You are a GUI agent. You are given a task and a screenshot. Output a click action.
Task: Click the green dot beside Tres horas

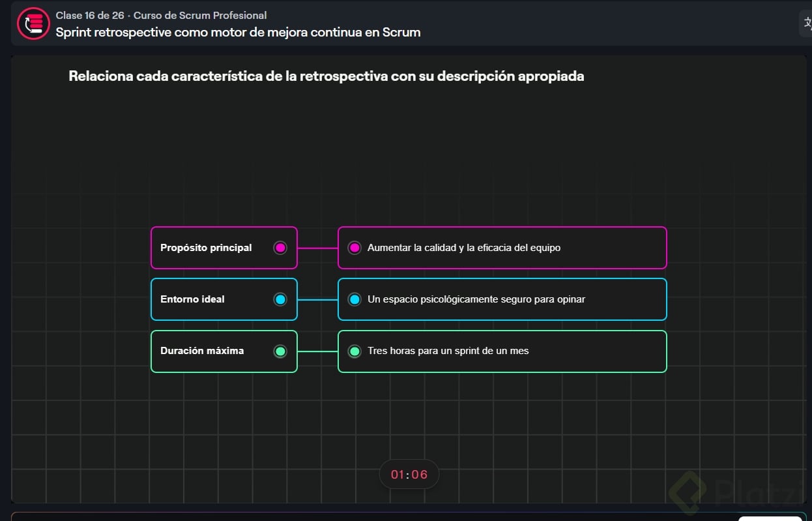point(355,351)
